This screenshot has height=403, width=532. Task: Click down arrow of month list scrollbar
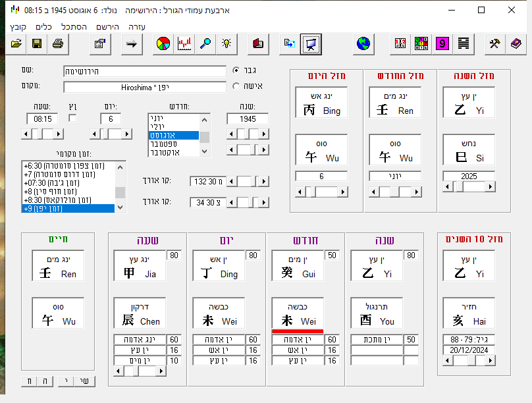point(204,151)
